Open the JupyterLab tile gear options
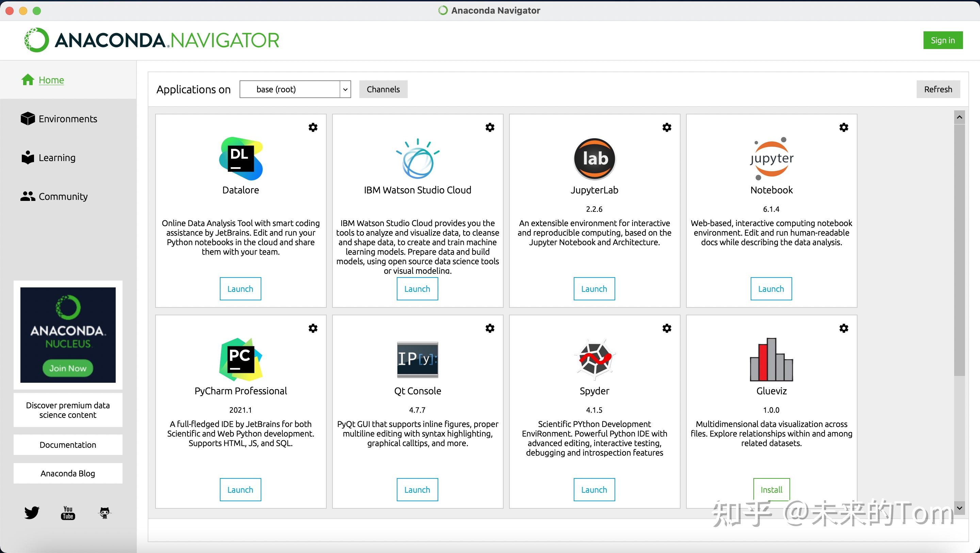This screenshot has height=553, width=980. (x=667, y=127)
